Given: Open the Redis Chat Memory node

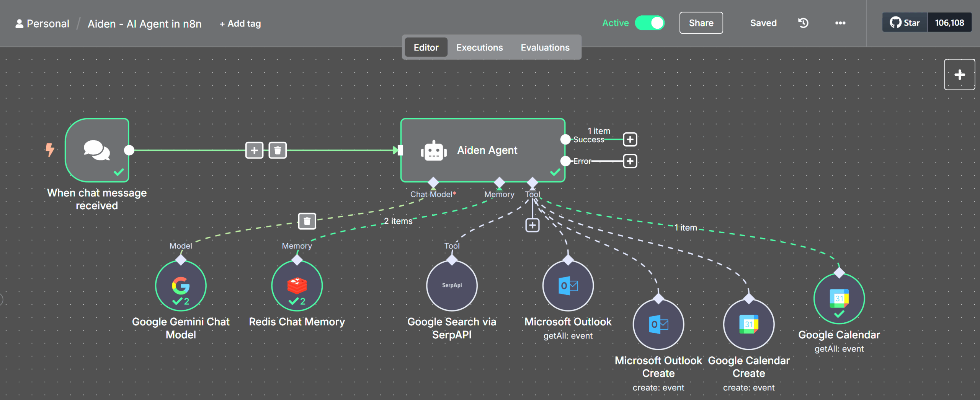Looking at the screenshot, I should (297, 286).
